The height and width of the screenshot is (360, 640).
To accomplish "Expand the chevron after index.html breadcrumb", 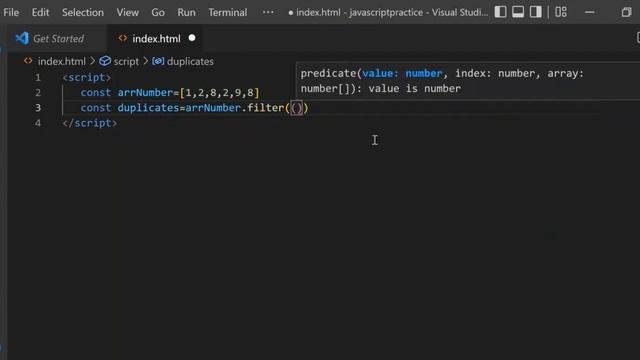I will [92, 61].
